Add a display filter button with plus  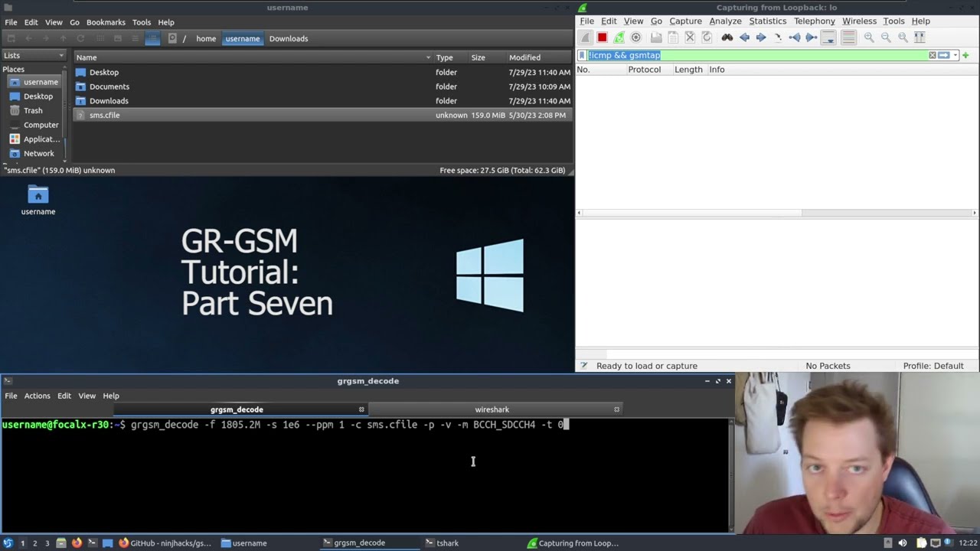click(965, 55)
